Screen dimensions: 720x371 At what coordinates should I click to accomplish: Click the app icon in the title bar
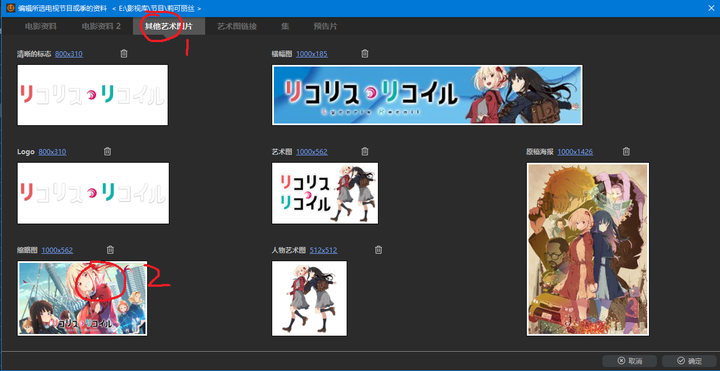click(10, 8)
